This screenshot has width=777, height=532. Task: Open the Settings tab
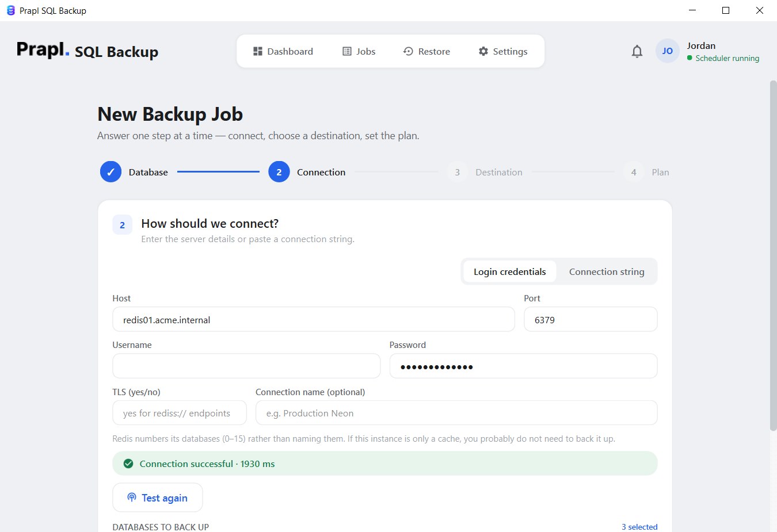(503, 51)
